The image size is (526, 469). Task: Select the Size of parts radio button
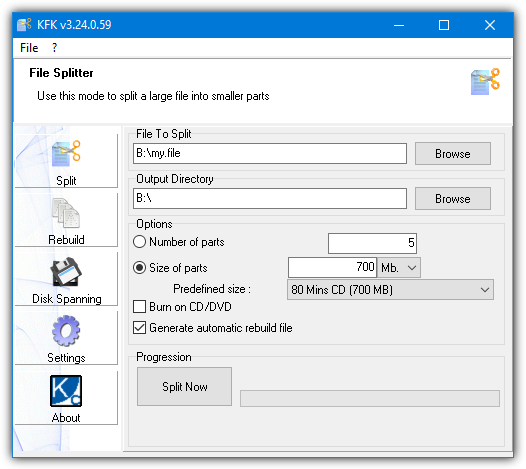pos(140,268)
